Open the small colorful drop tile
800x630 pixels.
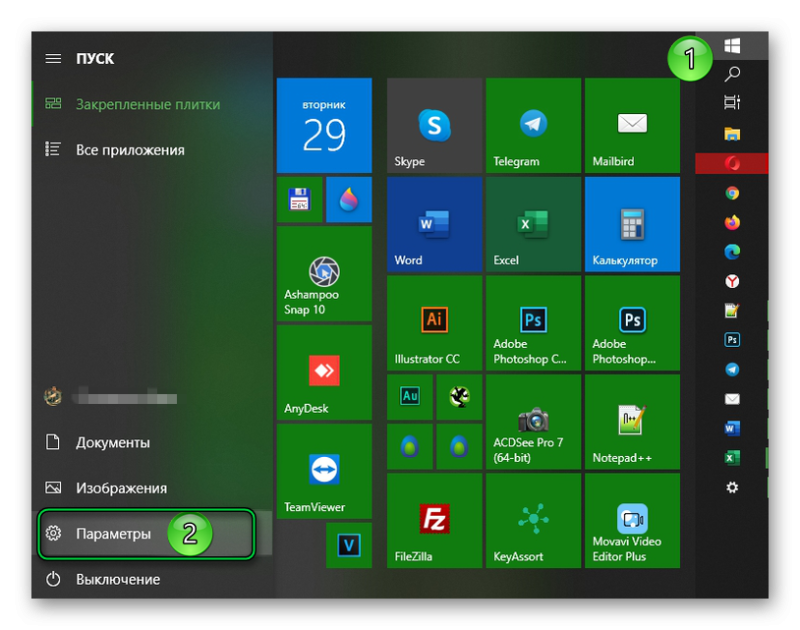(349, 199)
